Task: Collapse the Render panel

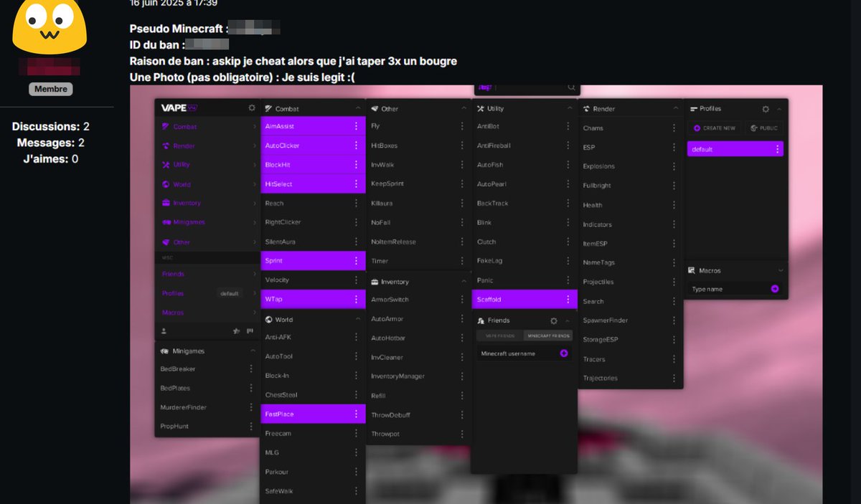Action: [x=674, y=109]
